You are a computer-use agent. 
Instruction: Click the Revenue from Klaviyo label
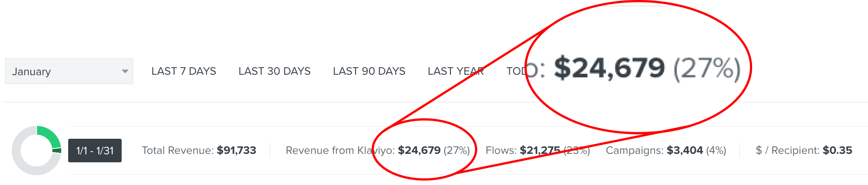340,150
